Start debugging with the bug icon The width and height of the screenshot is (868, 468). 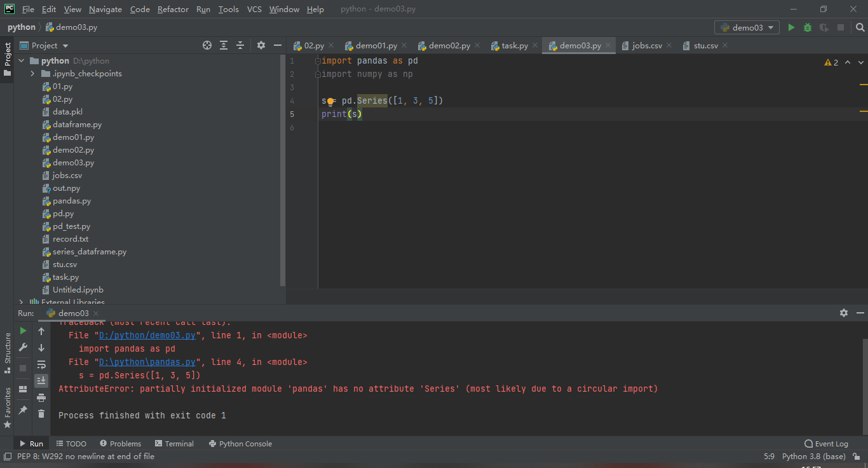pyautogui.click(x=808, y=27)
